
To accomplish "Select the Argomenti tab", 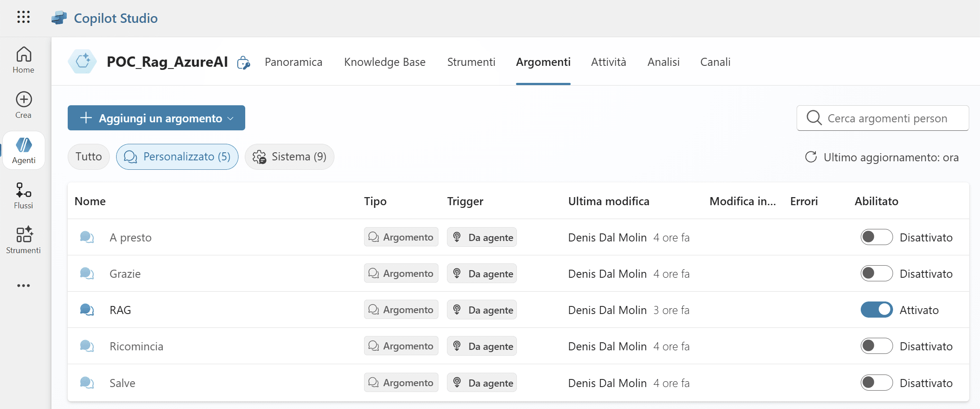I will point(543,62).
